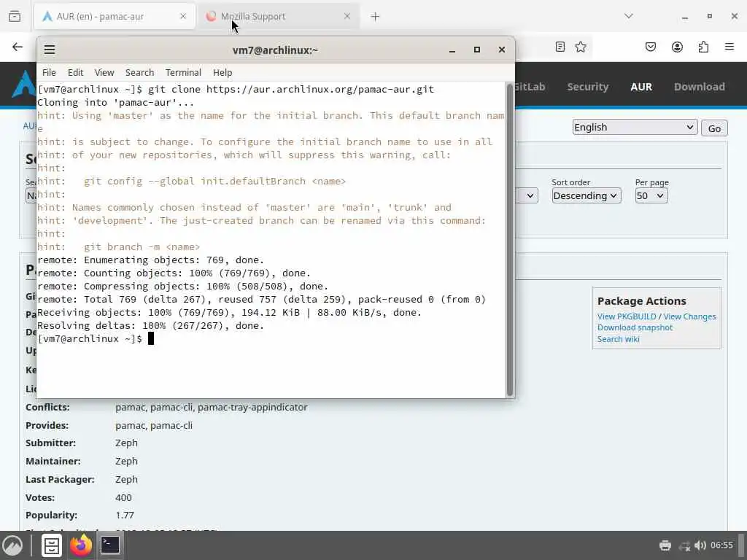The height and width of the screenshot is (560, 747).
Task: Open the Firefox account icon
Action: click(677, 47)
